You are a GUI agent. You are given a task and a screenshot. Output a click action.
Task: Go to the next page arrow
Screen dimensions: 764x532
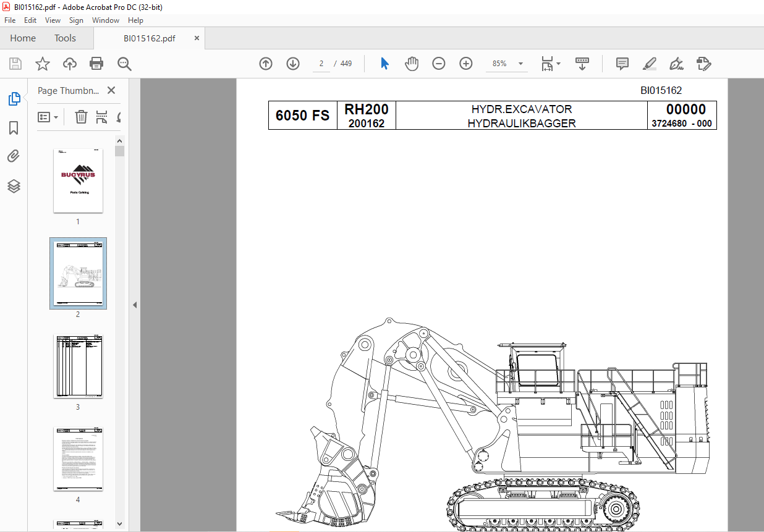pyautogui.click(x=293, y=64)
